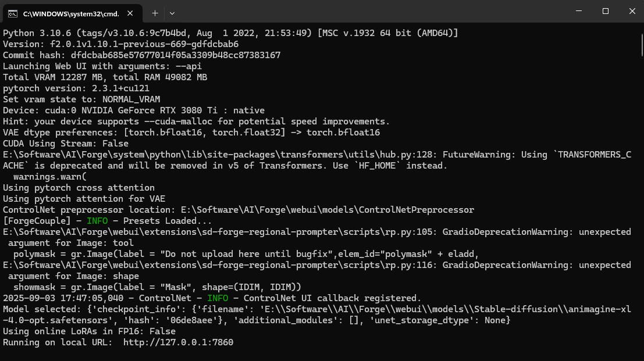Click the cmd icon on the tab

point(12,12)
